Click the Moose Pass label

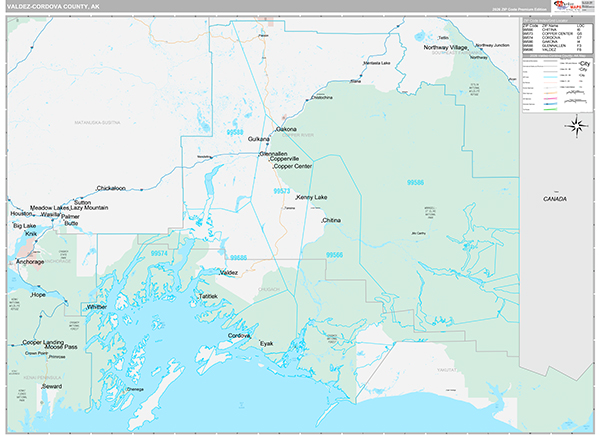pos(61,347)
